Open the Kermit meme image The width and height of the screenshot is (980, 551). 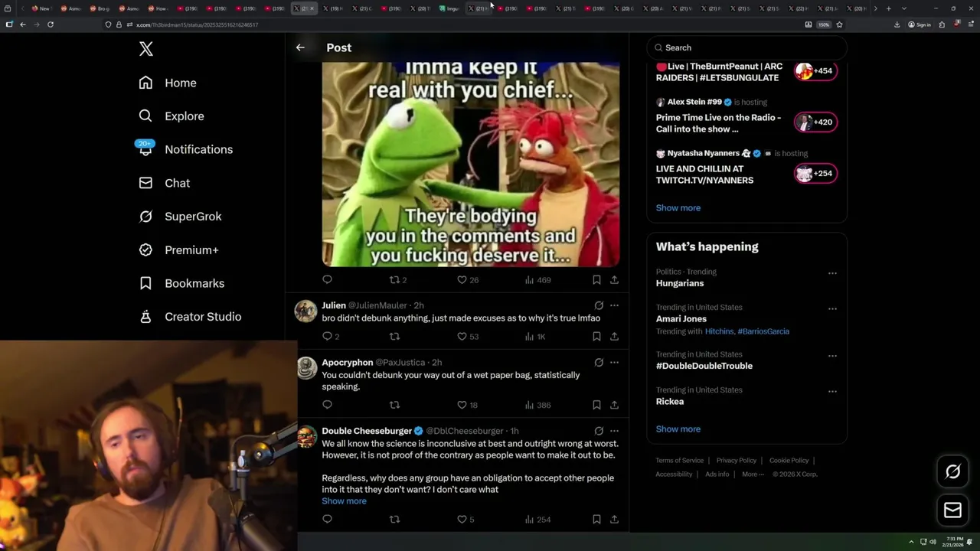coord(471,165)
